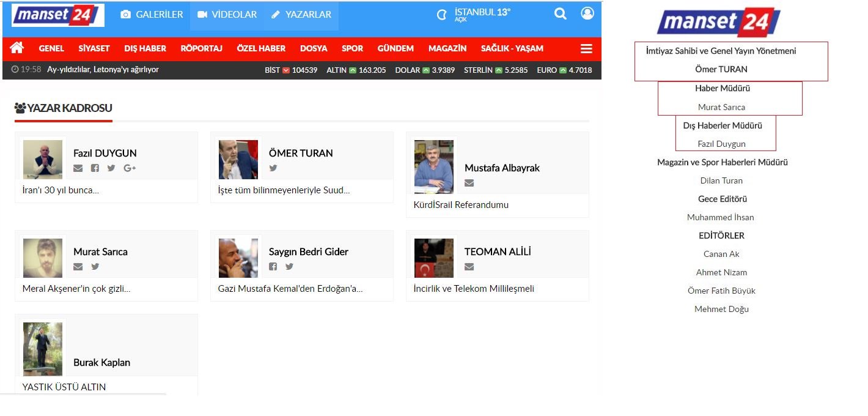Open Fazıl Duygun's Facebook icon
Screen dimensions: 868x416
tap(95, 168)
